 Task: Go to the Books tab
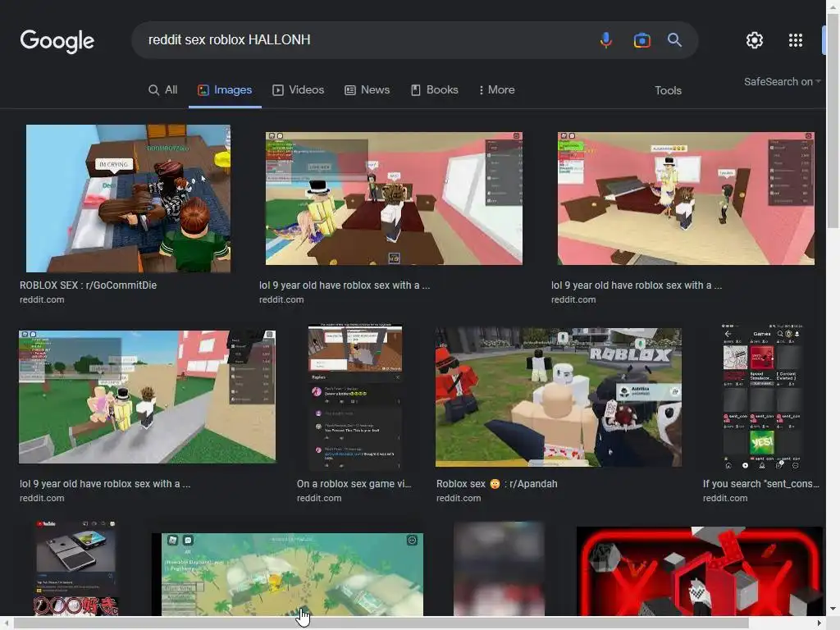point(435,90)
